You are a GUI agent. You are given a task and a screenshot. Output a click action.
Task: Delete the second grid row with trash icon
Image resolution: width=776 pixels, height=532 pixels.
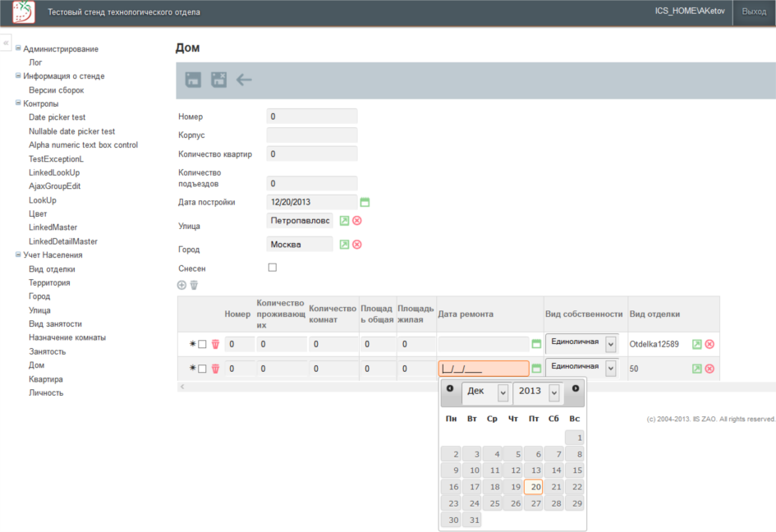pos(215,369)
